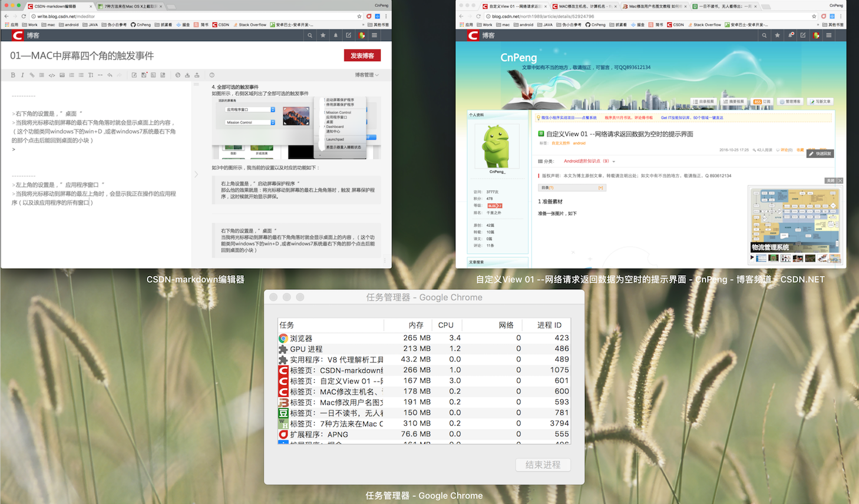
Task: Switch to the MAC修改主机名 tab in the article window
Action: coord(584,6)
